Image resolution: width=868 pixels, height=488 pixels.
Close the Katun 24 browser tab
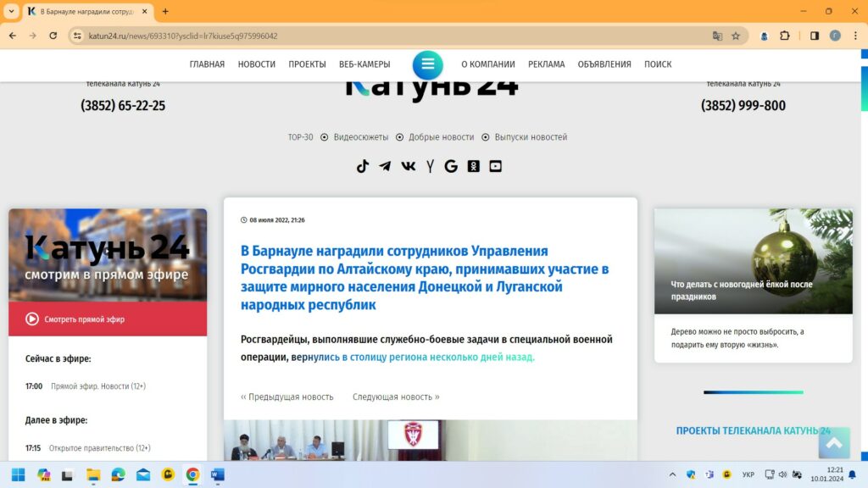pos(144,11)
